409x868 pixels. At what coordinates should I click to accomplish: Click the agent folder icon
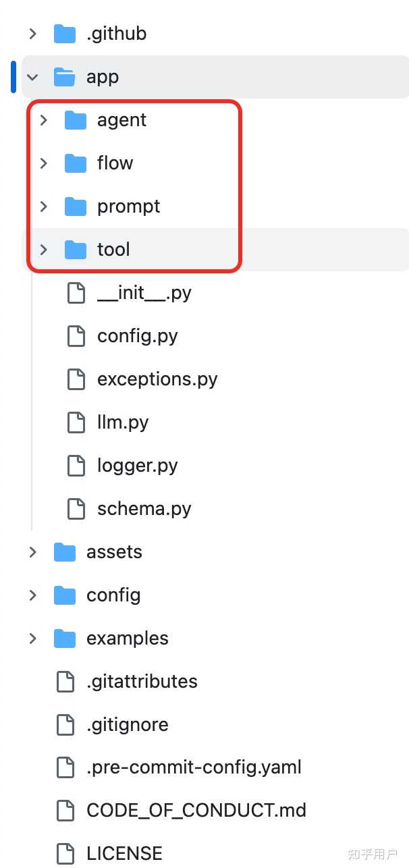click(76, 120)
